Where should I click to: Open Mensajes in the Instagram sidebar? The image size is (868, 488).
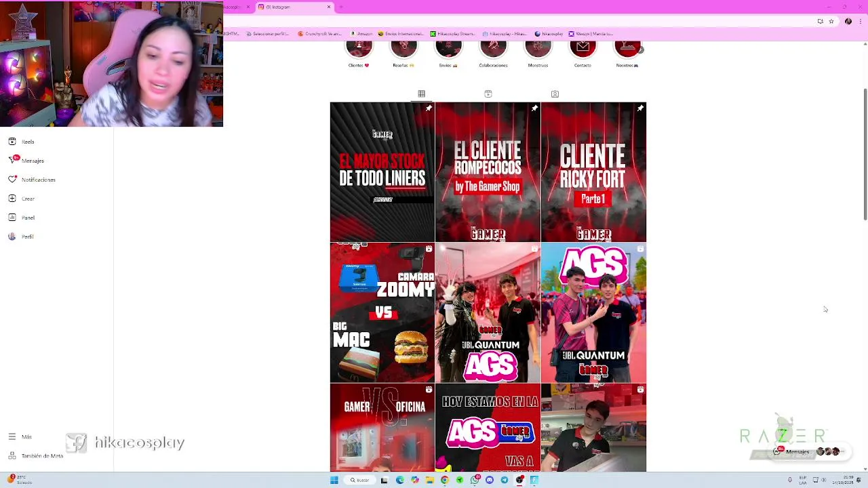coord(26,161)
